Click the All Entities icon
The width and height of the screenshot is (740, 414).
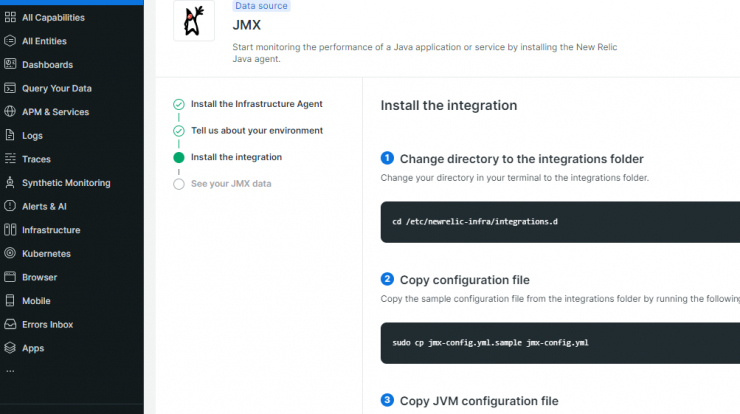coord(10,41)
